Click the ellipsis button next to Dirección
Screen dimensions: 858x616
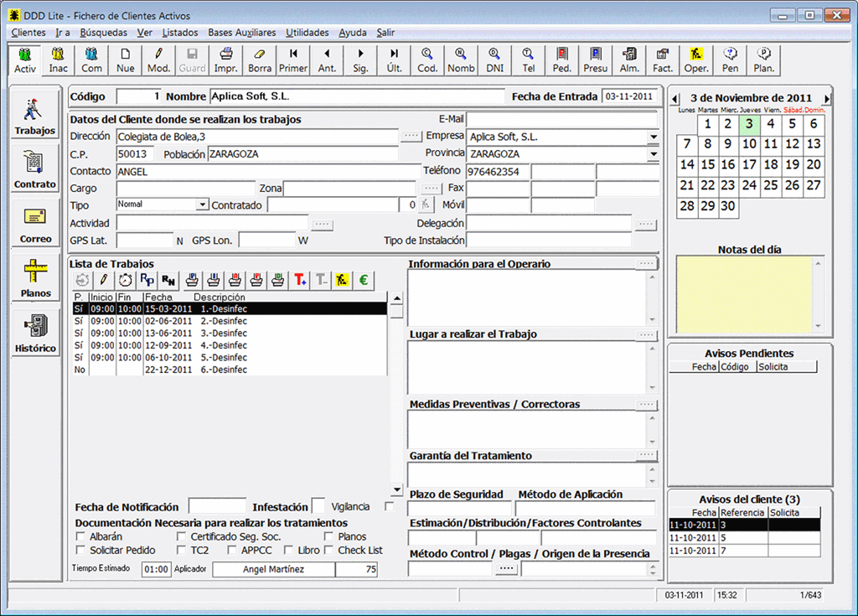coord(411,136)
